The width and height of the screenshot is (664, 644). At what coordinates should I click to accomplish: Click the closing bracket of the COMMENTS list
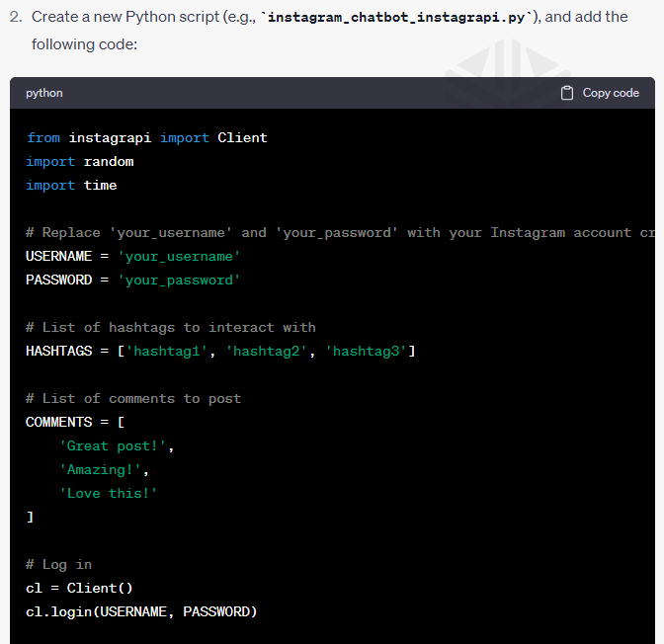pyautogui.click(x=30, y=517)
